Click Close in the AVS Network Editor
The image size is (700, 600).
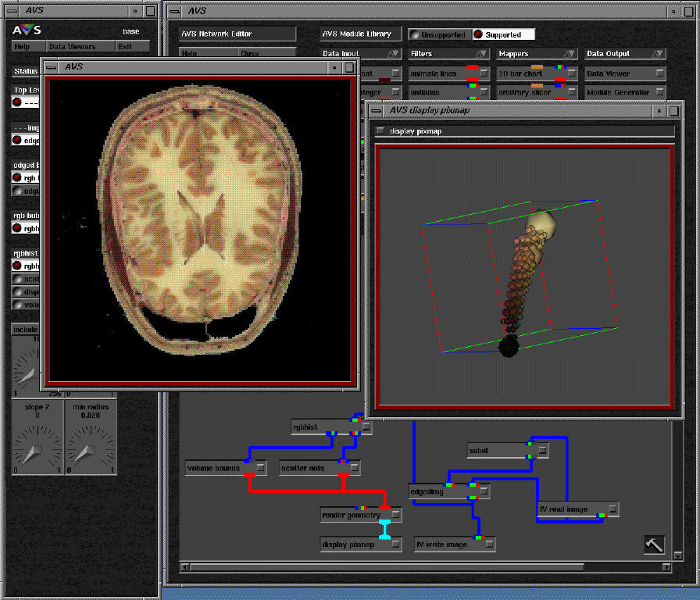(x=266, y=52)
